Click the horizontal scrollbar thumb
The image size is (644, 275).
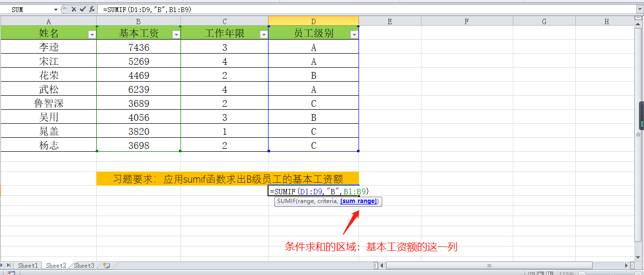pyautogui.click(x=489, y=265)
